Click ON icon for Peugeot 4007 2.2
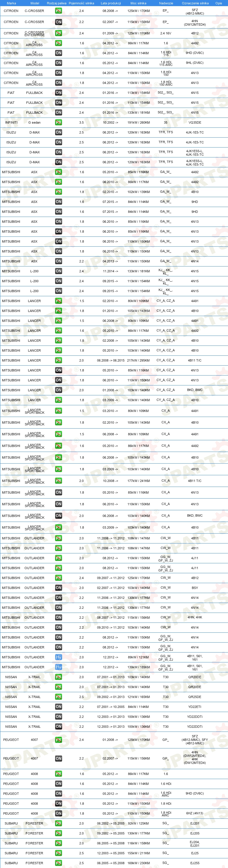This screenshot has height=868, width=228. (59, 758)
